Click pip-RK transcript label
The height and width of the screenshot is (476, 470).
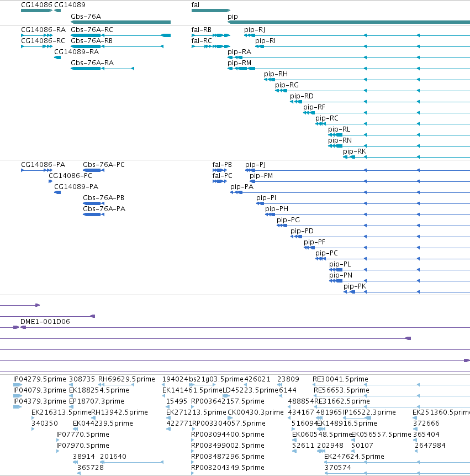click(355, 152)
